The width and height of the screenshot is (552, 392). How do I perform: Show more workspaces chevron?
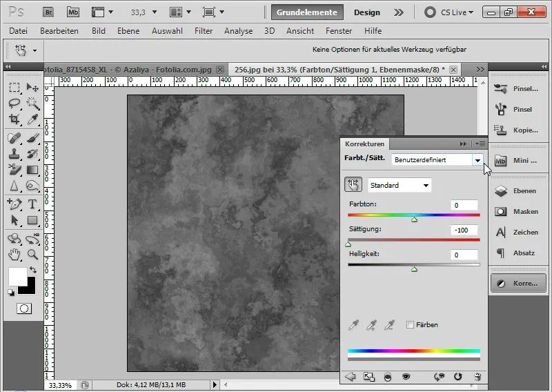click(399, 12)
